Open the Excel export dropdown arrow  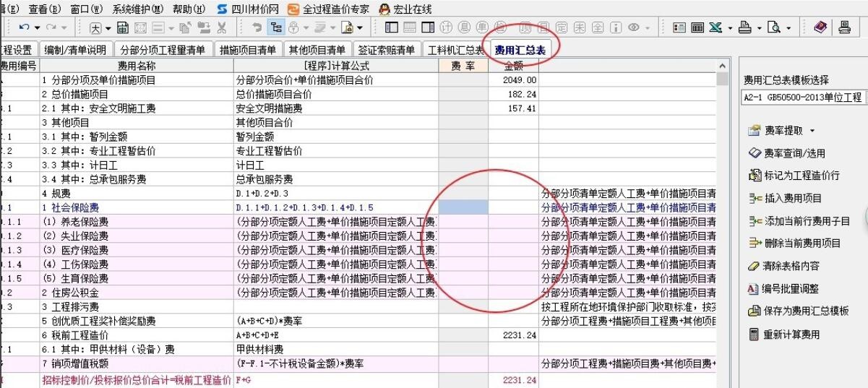[729, 28]
